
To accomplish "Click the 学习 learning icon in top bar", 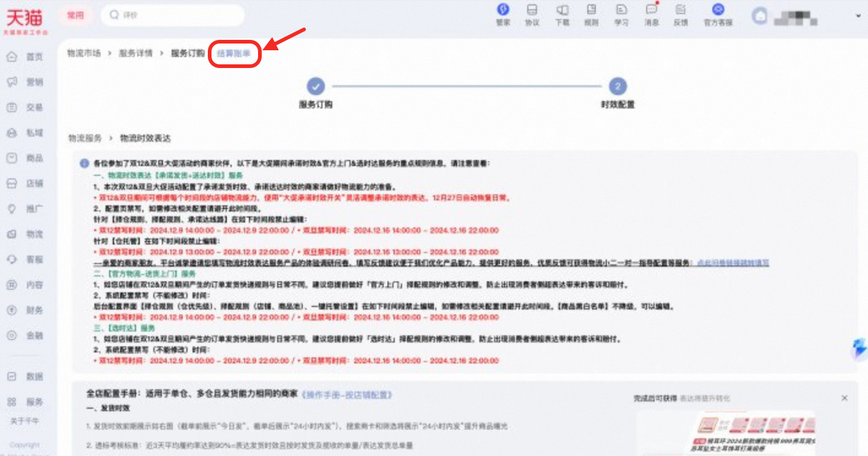I will point(622,10).
